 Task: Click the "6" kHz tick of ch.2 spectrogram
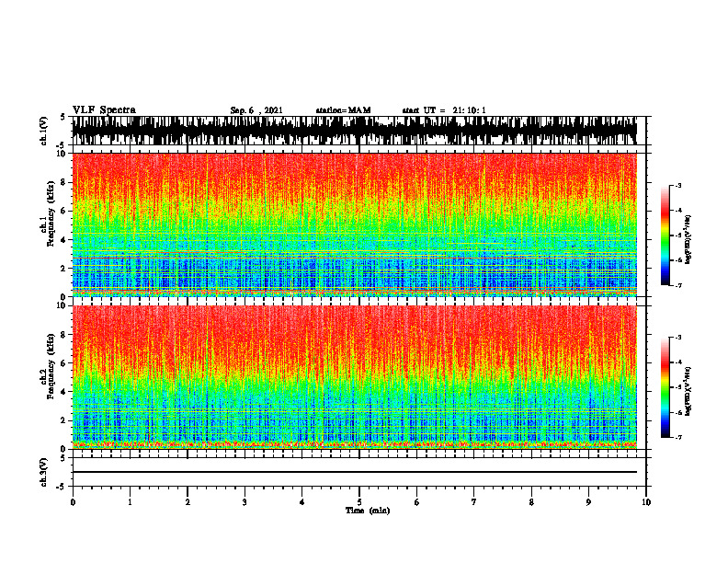[x=64, y=363]
